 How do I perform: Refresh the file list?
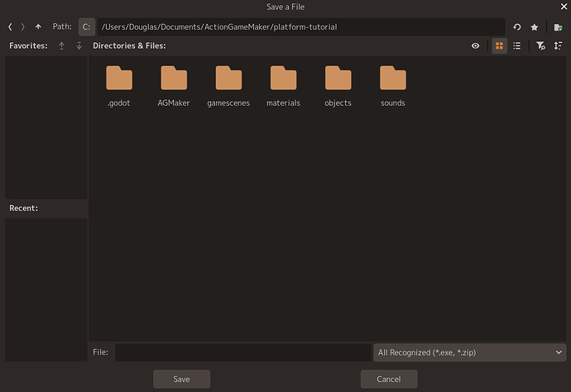[517, 27]
